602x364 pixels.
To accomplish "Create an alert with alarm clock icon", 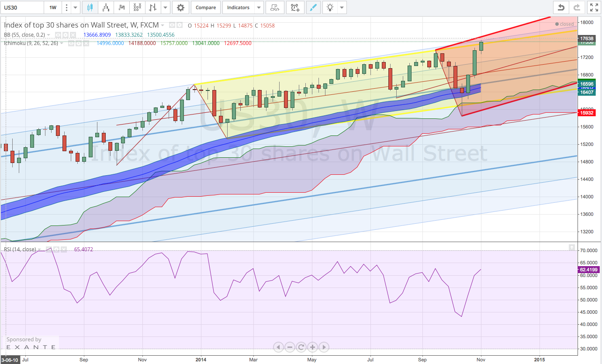I will click(x=295, y=7).
